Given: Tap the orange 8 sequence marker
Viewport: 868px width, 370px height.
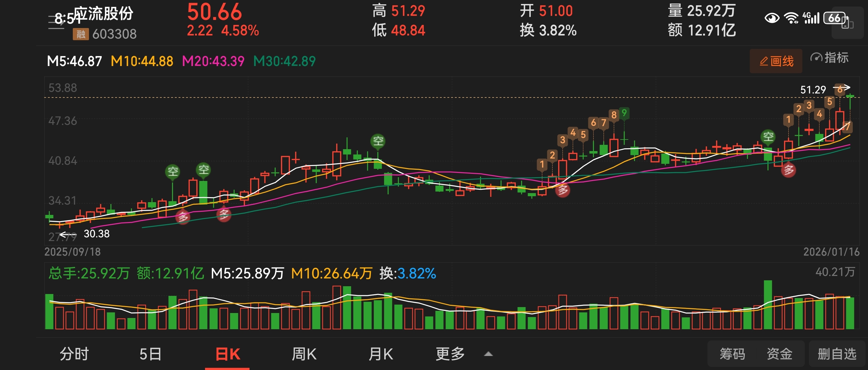Looking at the screenshot, I should 614,115.
